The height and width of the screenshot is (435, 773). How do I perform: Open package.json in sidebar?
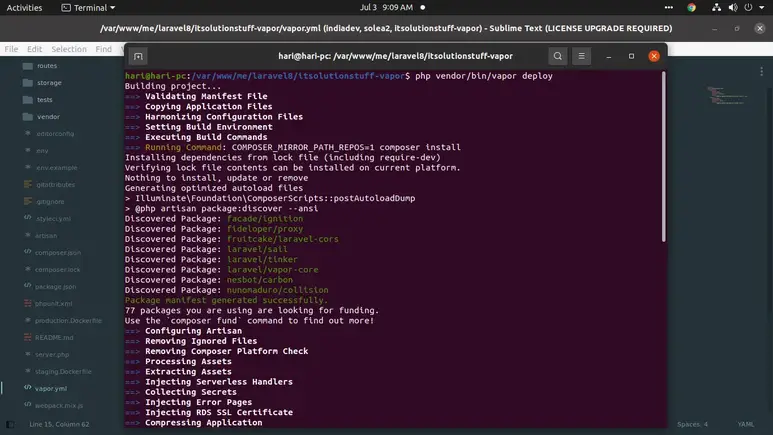(x=55, y=287)
